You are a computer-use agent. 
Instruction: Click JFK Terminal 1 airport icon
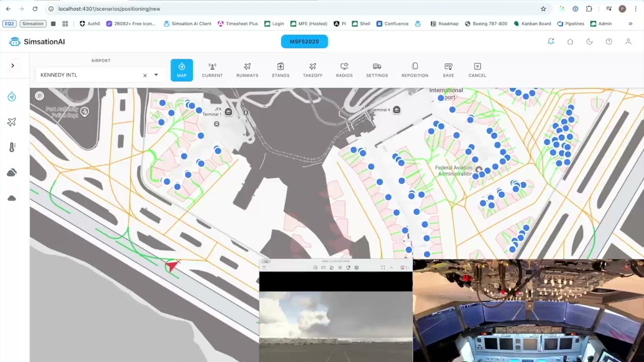point(228,112)
